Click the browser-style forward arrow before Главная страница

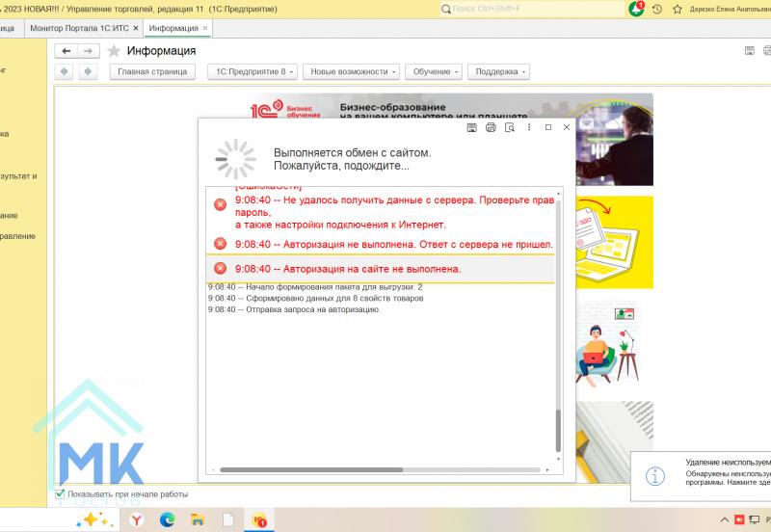pyautogui.click(x=88, y=71)
